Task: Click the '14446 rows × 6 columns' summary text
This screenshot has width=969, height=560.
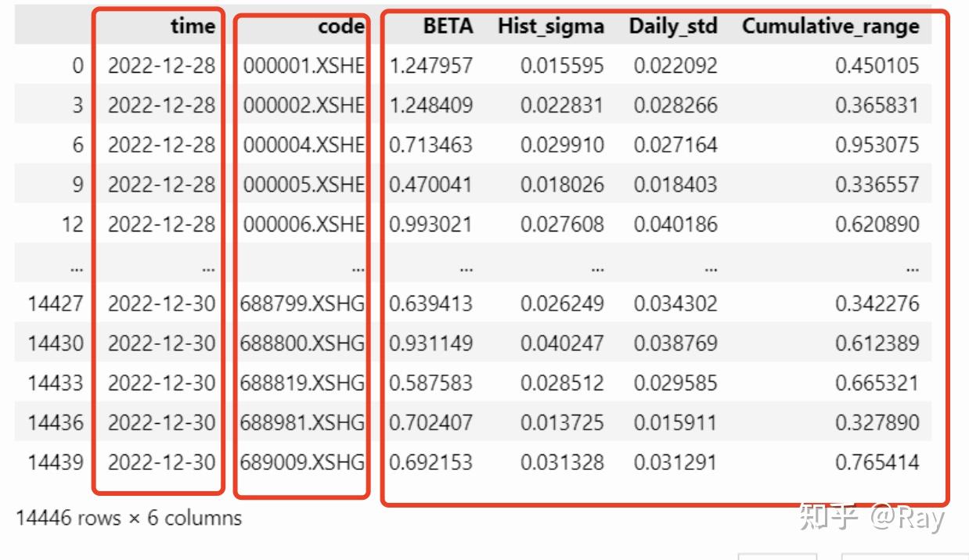Action: pos(128,518)
